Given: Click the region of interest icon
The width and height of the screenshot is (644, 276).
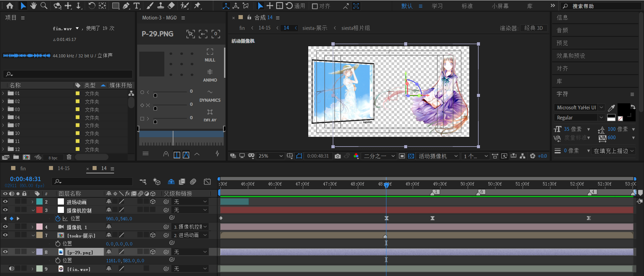Looking at the screenshot, I should 402,156.
